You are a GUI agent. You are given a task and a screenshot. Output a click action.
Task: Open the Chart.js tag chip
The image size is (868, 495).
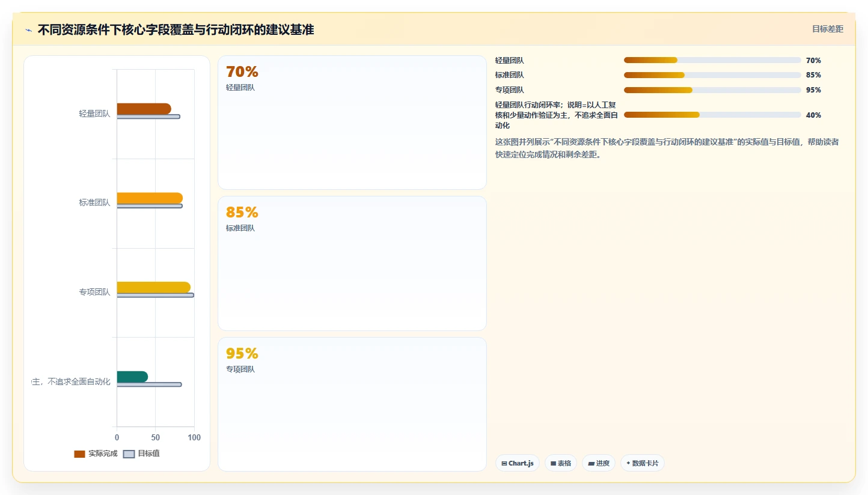pyautogui.click(x=518, y=463)
